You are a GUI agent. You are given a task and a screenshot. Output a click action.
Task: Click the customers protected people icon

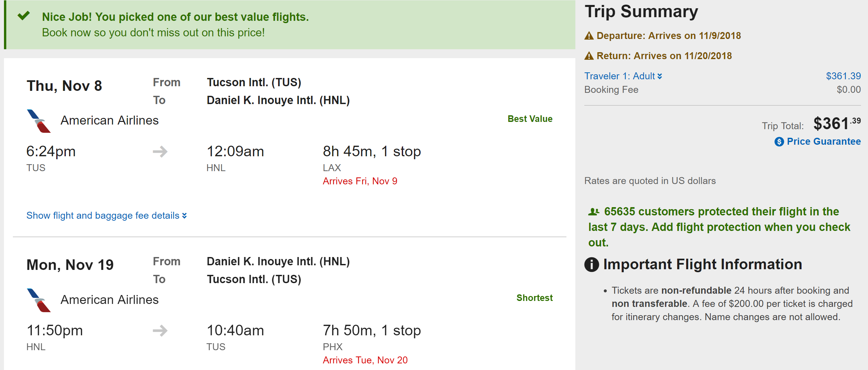(593, 212)
